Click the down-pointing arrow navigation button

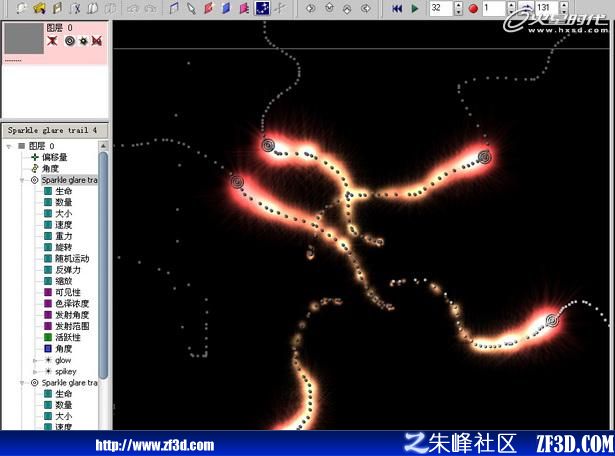pos(329,8)
